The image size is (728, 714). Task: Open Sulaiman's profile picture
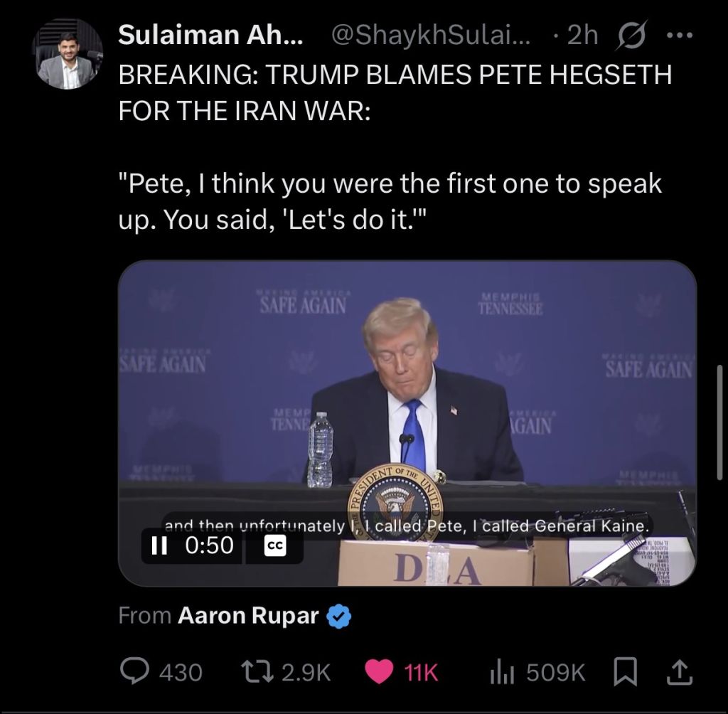(x=68, y=53)
